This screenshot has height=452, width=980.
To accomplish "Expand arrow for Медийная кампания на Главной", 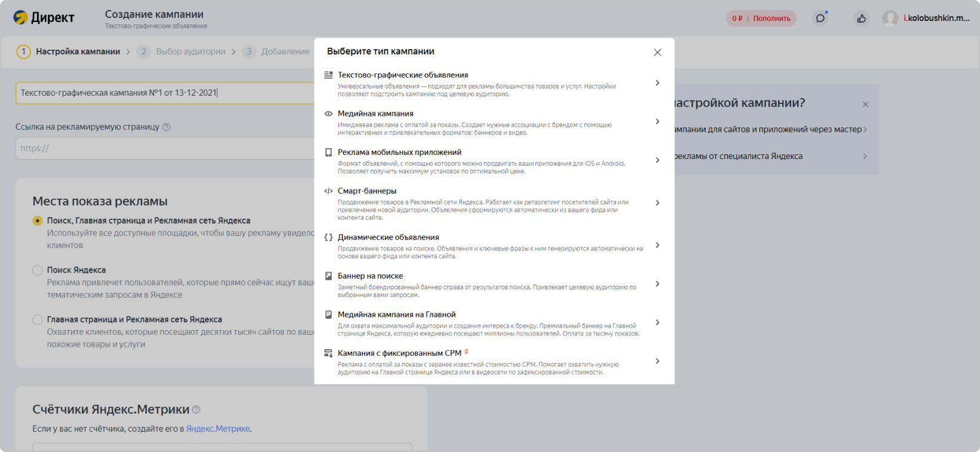I will pyautogui.click(x=657, y=322).
